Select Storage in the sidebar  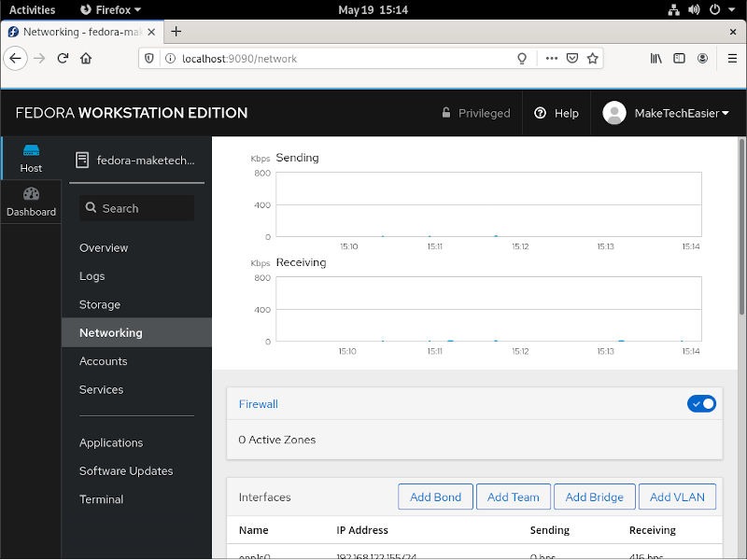pos(100,304)
